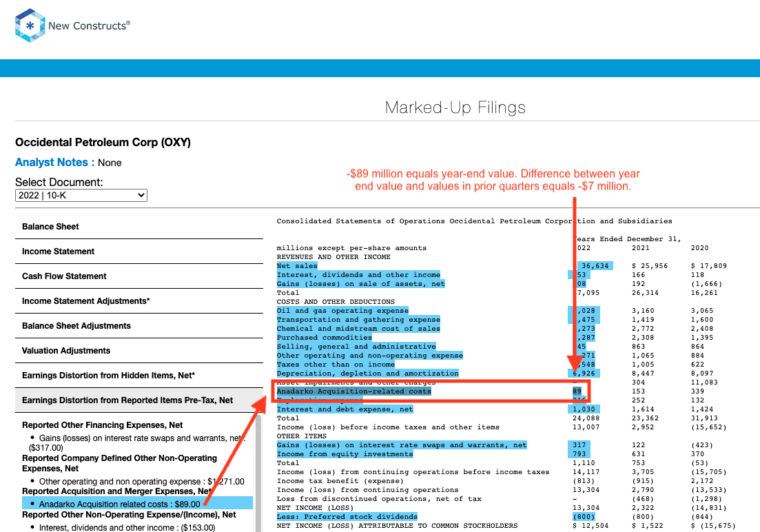Click Oil and gas operating expense line
Viewport: 760px width, 532px height.
click(342, 310)
